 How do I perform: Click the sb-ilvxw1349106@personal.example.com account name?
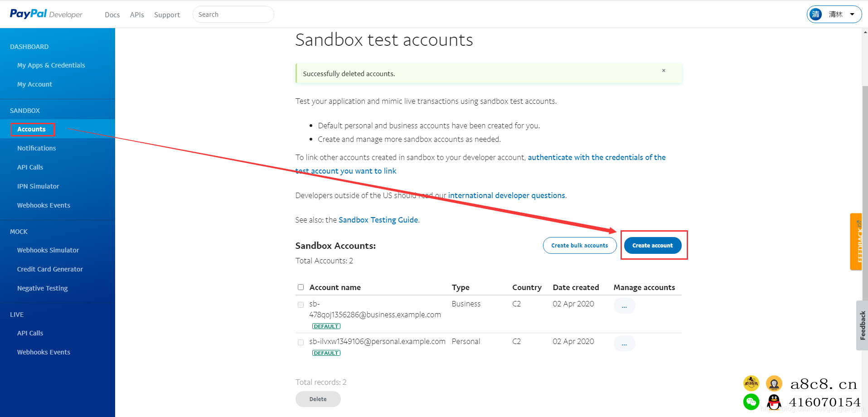click(x=377, y=341)
